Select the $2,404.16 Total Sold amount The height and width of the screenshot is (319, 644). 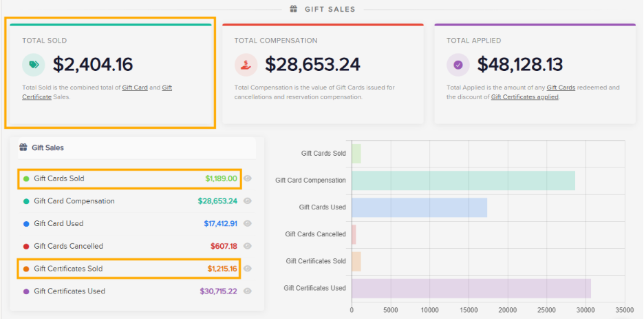point(93,65)
